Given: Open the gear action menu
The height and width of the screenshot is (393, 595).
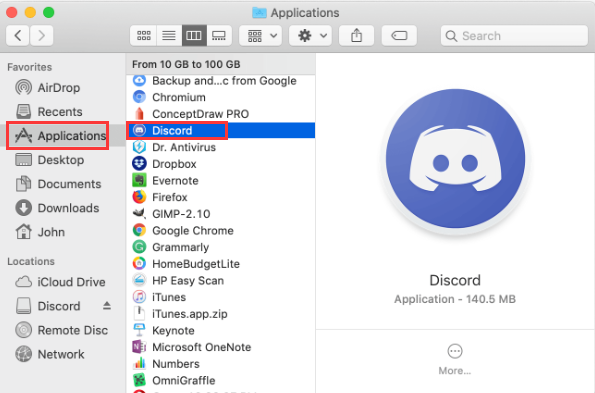Looking at the screenshot, I should (x=310, y=36).
